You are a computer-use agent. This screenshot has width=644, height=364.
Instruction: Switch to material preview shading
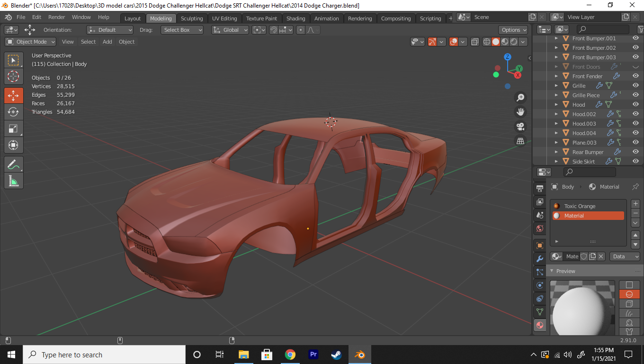[505, 42]
